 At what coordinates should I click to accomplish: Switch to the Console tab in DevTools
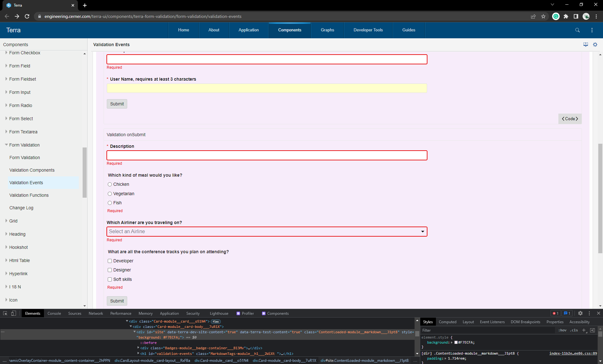point(54,313)
